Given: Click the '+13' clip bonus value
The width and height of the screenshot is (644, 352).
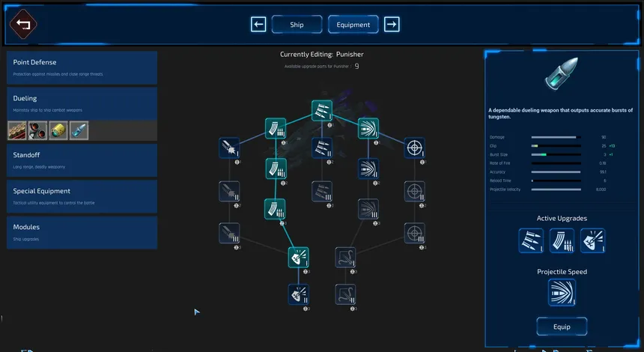Looking at the screenshot, I should click(612, 146).
